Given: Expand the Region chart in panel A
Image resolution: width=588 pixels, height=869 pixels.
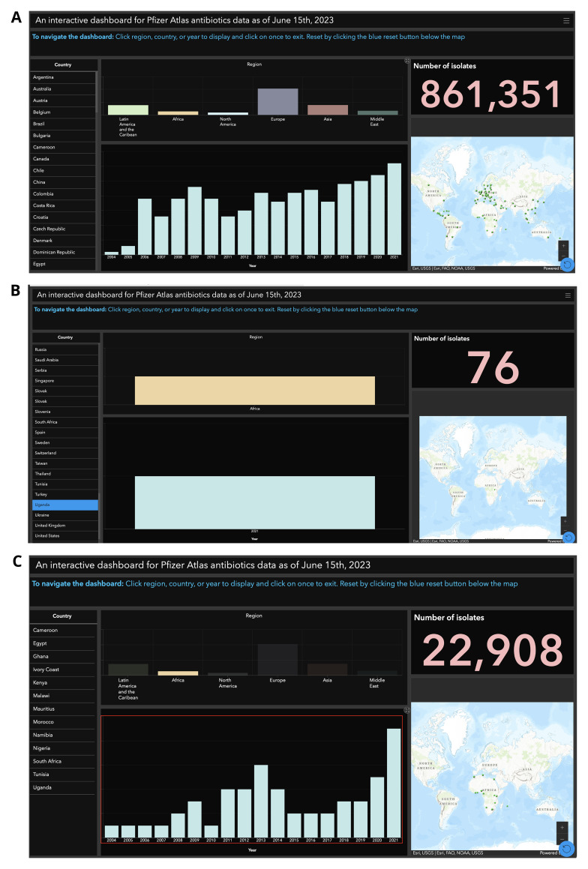Looking at the screenshot, I should pyautogui.click(x=406, y=61).
